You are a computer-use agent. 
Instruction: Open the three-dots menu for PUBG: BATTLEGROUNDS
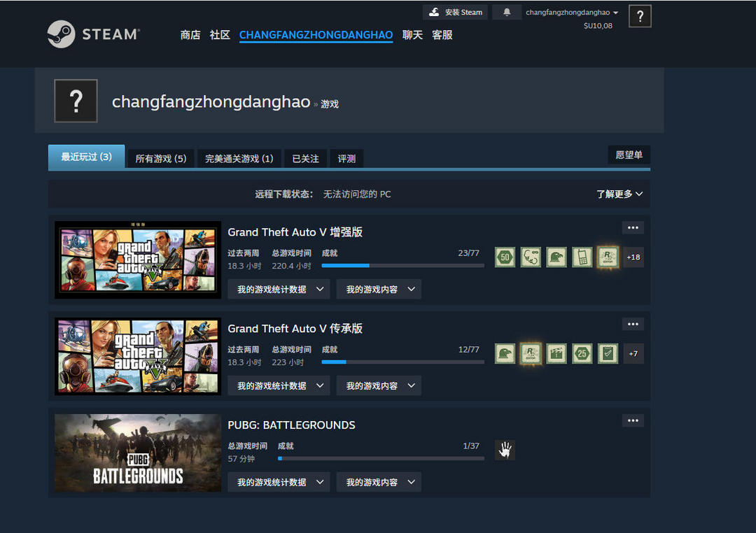point(633,421)
